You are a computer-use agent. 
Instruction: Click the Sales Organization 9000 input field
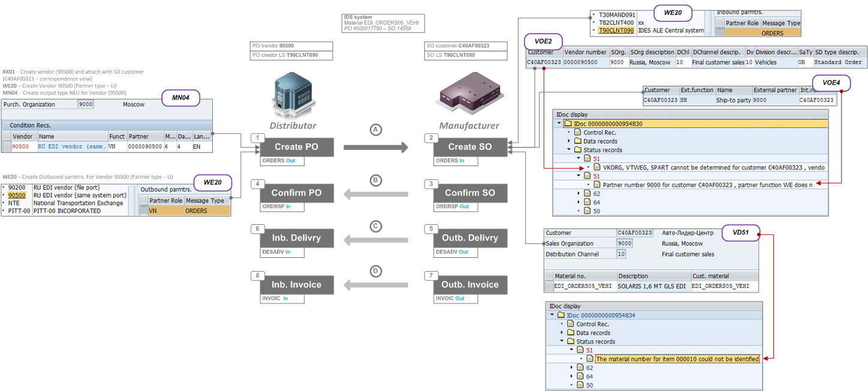pyautogui.click(x=624, y=243)
